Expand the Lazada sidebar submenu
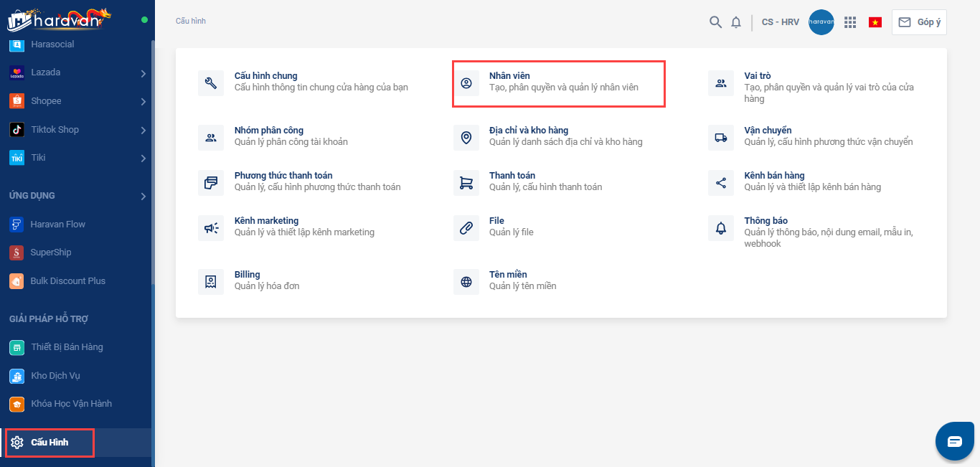The width and height of the screenshot is (980, 467). pos(143,73)
